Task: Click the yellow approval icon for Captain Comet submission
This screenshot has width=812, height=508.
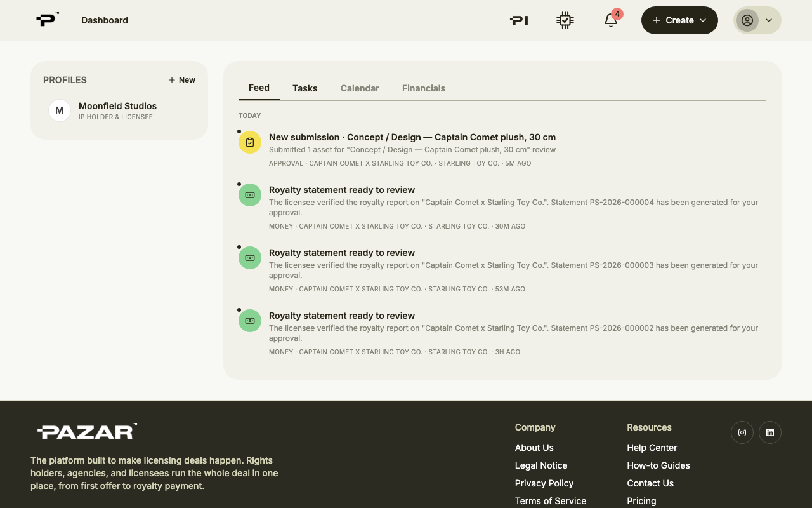Action: coord(250,142)
